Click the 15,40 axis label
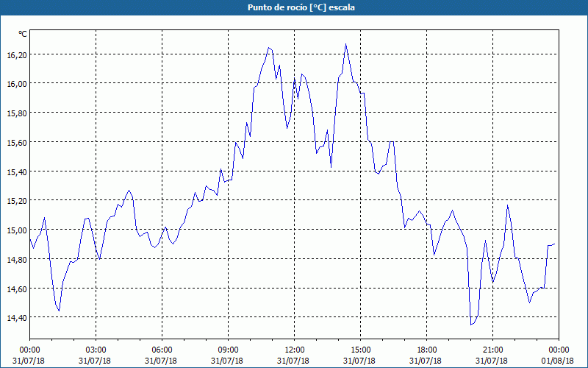Screen dimensions: 588x368 pos(17,172)
